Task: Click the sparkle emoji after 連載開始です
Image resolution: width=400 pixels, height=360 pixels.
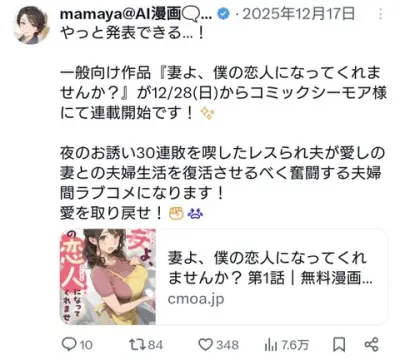Action: 207,114
